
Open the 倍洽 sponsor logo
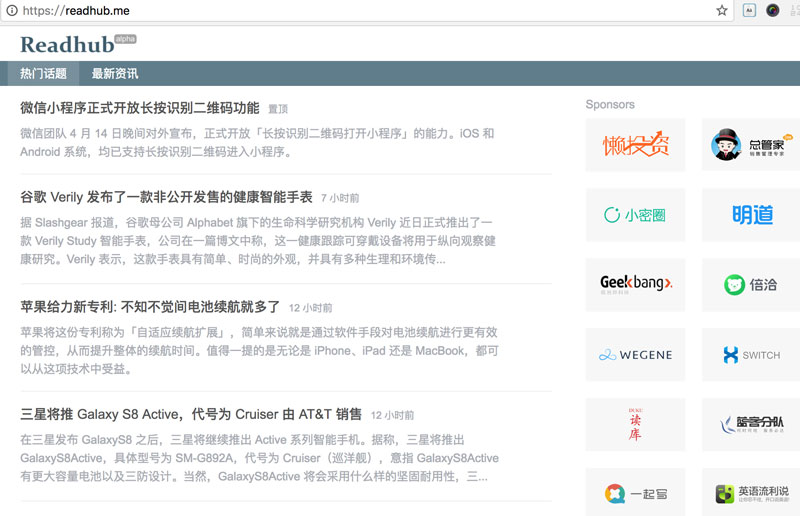point(751,285)
